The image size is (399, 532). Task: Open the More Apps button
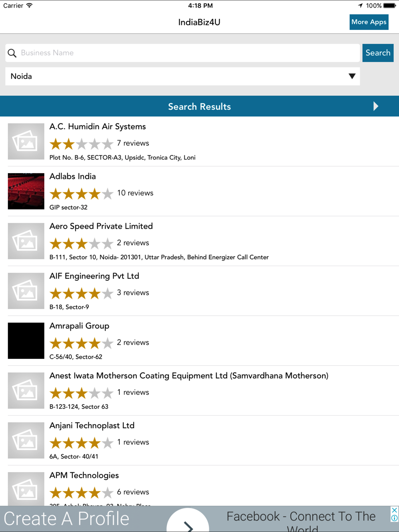point(369,22)
